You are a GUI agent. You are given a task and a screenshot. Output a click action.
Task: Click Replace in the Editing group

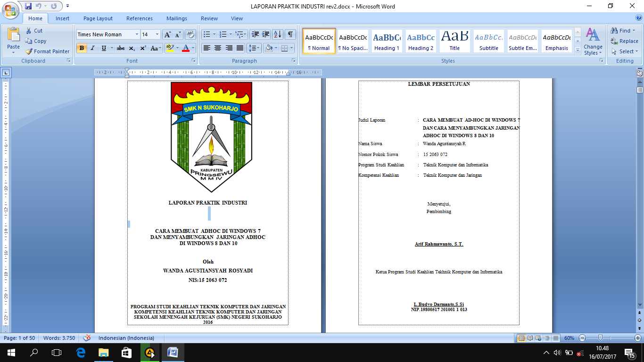tap(624, 41)
